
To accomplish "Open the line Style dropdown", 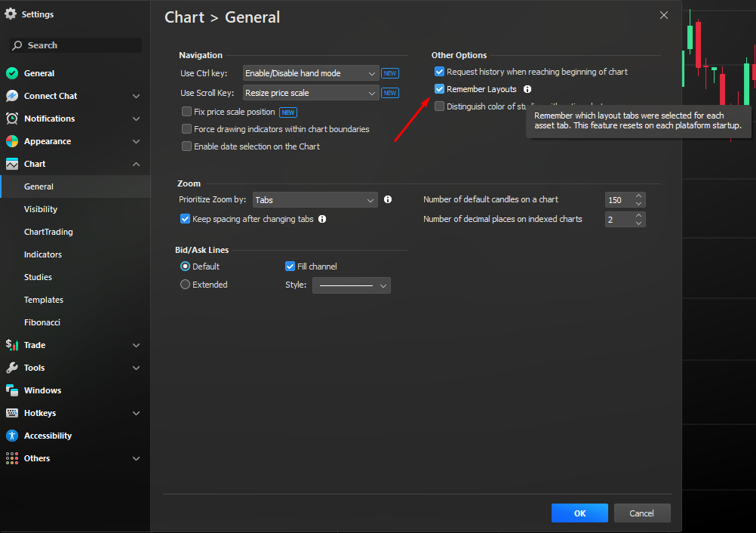I will coord(351,285).
